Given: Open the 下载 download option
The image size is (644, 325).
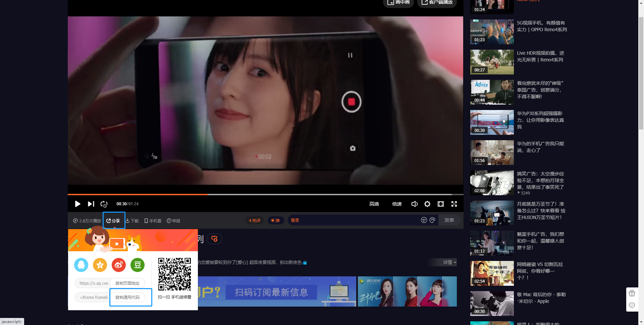Looking at the screenshot, I should tap(132, 221).
